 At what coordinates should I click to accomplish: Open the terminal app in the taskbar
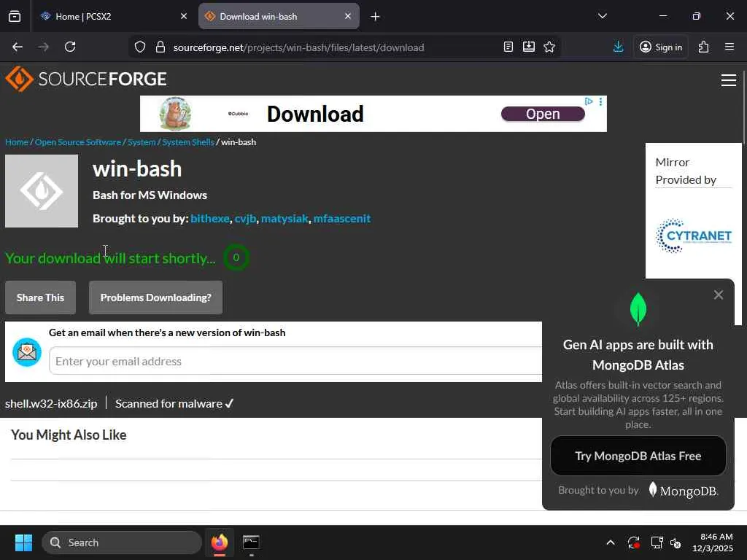coord(251,542)
